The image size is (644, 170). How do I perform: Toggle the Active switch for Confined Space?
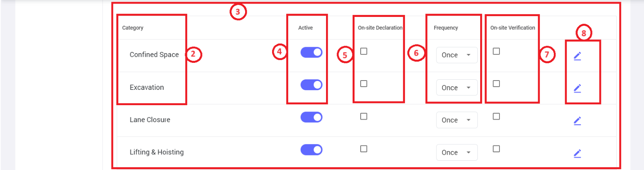tap(311, 52)
